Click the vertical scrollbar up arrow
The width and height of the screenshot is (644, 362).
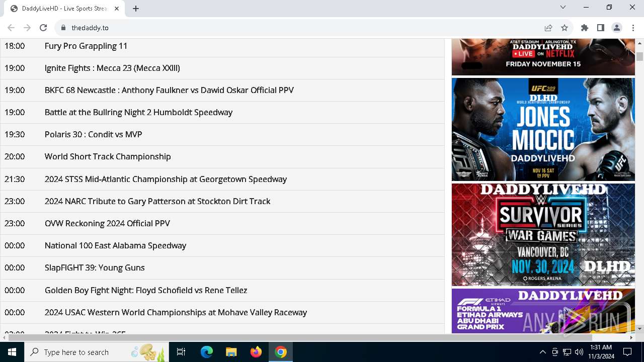point(639,43)
